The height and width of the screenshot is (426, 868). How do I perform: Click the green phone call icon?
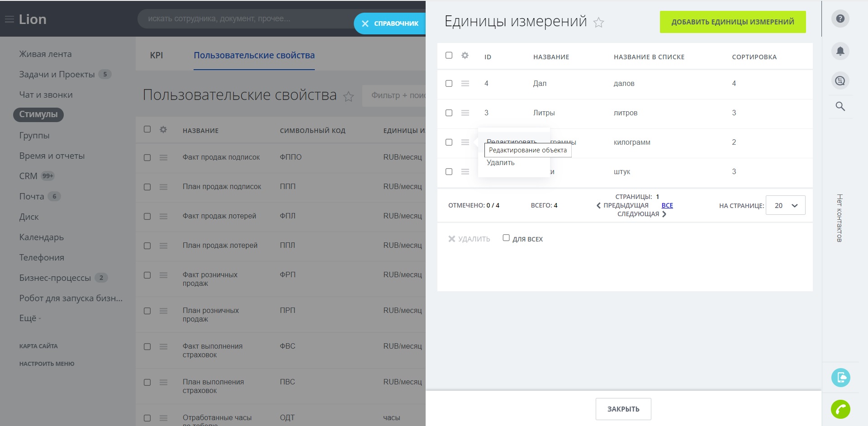[x=840, y=409]
